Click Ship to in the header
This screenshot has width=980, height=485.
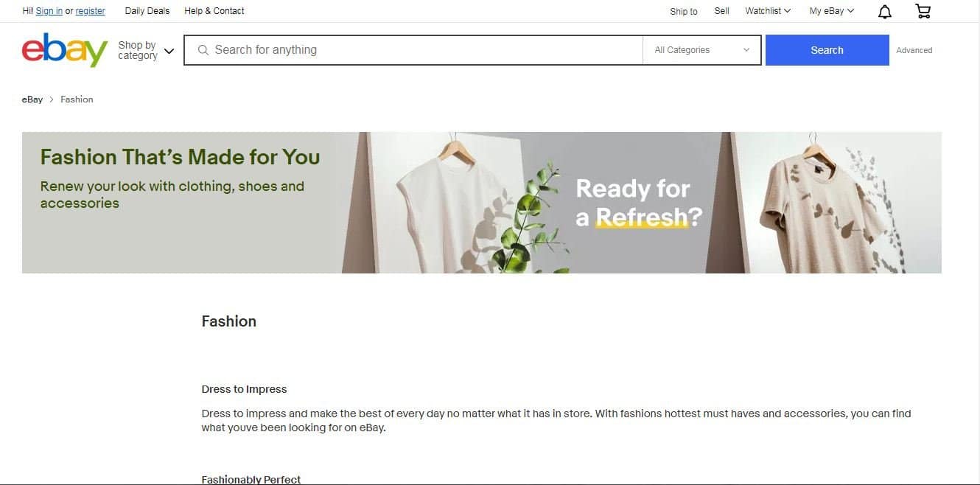(x=684, y=11)
